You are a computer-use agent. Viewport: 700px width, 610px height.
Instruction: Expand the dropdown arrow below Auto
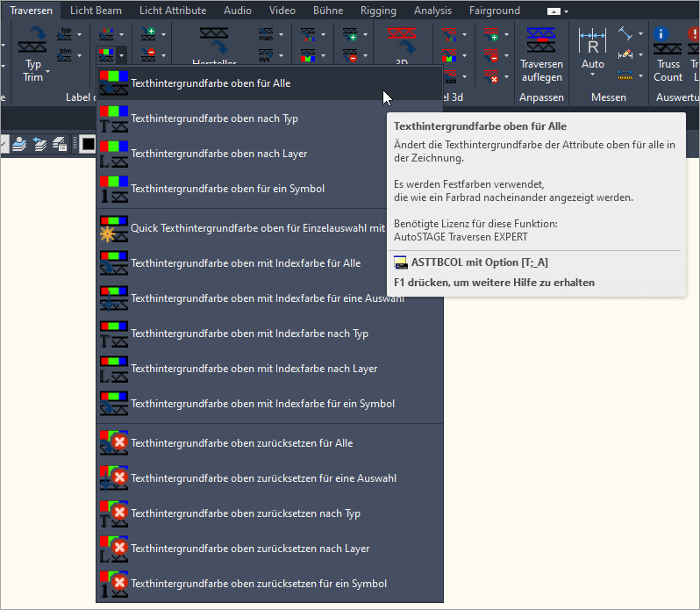click(x=593, y=75)
